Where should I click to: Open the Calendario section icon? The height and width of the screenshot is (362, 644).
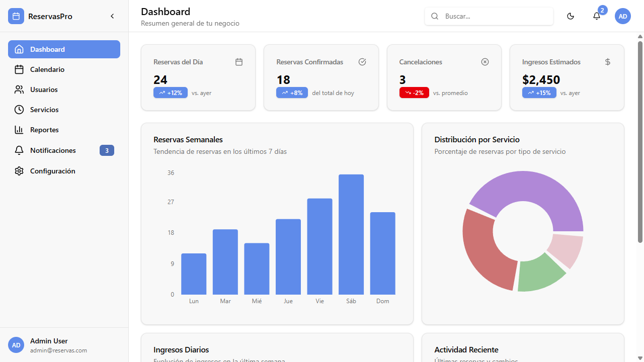tap(19, 69)
